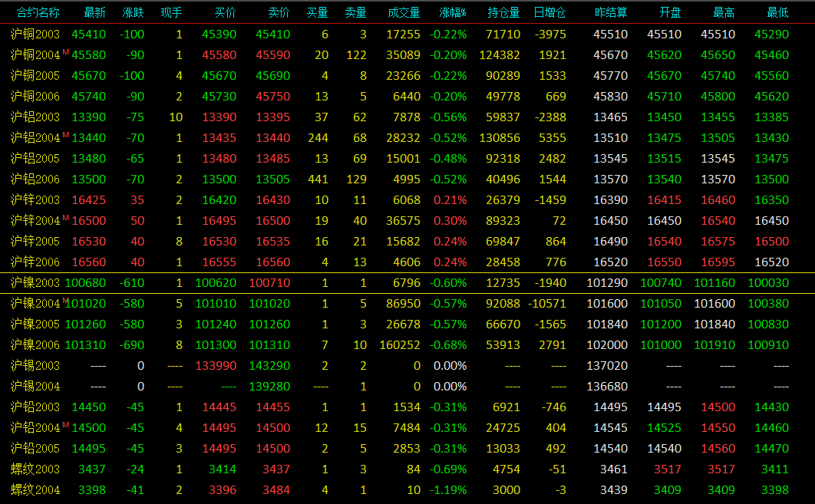Select the 沪锡2004 contract name

click(x=35, y=387)
